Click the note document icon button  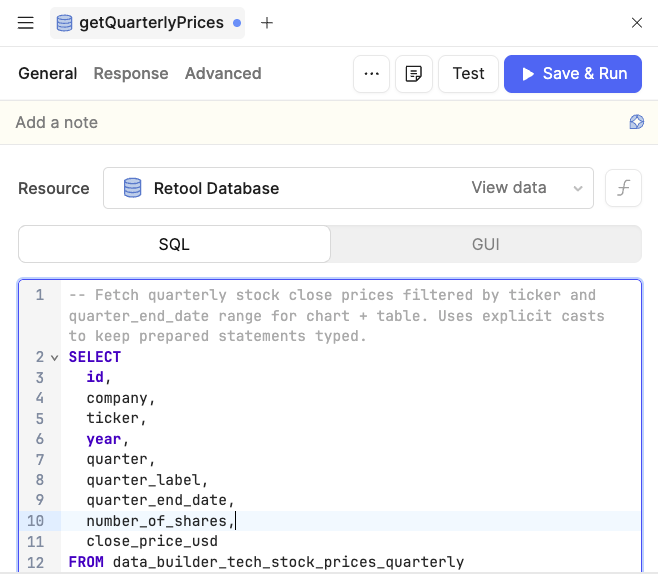pyautogui.click(x=414, y=74)
